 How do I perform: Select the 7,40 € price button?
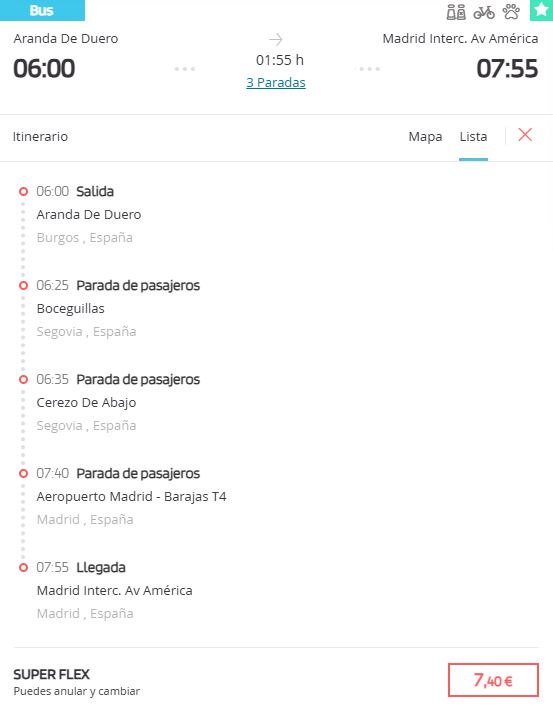tap(493, 680)
